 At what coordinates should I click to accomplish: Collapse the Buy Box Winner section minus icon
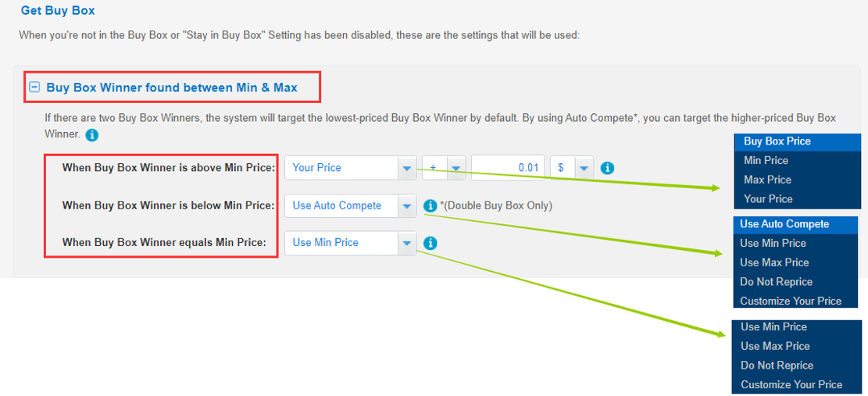pos(35,87)
